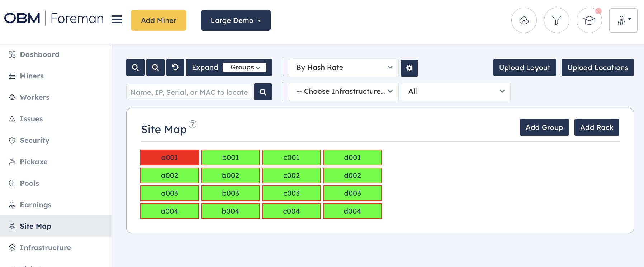Select the c003 rack tile

click(292, 193)
